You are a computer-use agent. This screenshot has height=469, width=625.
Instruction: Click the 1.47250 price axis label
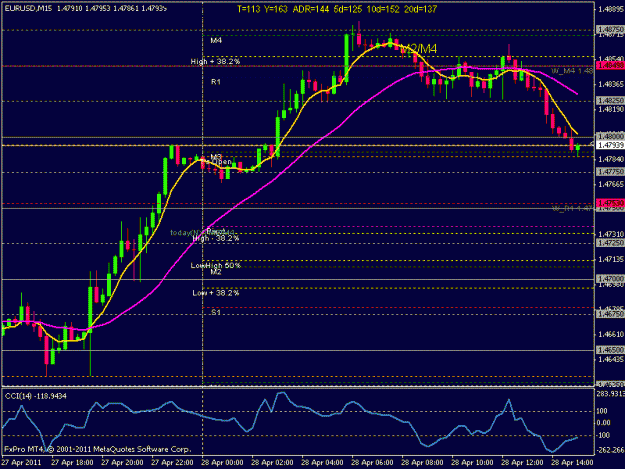tap(610, 243)
